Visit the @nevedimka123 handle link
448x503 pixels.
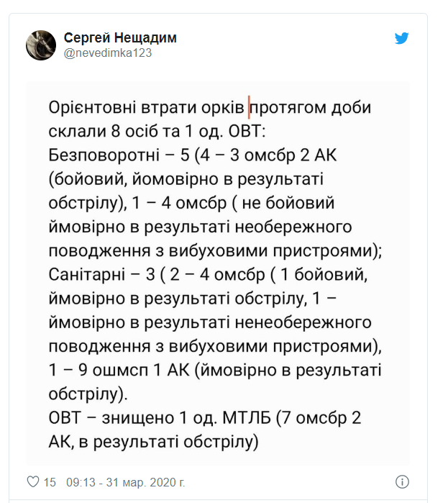[108, 53]
